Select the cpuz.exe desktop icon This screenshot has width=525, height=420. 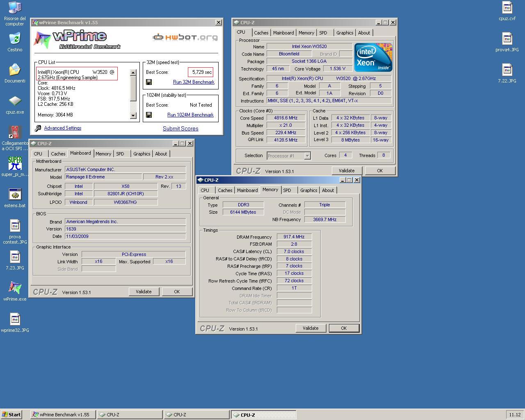point(15,105)
